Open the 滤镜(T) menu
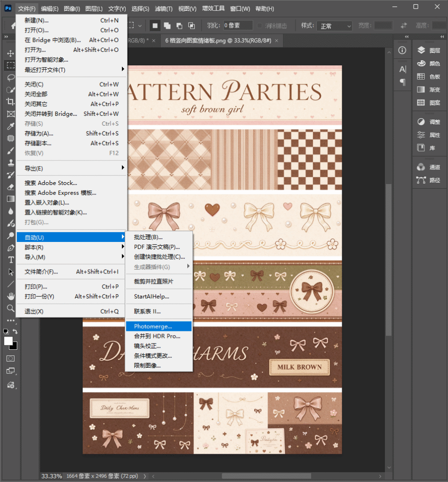The width and height of the screenshot is (448, 482). tap(163, 8)
